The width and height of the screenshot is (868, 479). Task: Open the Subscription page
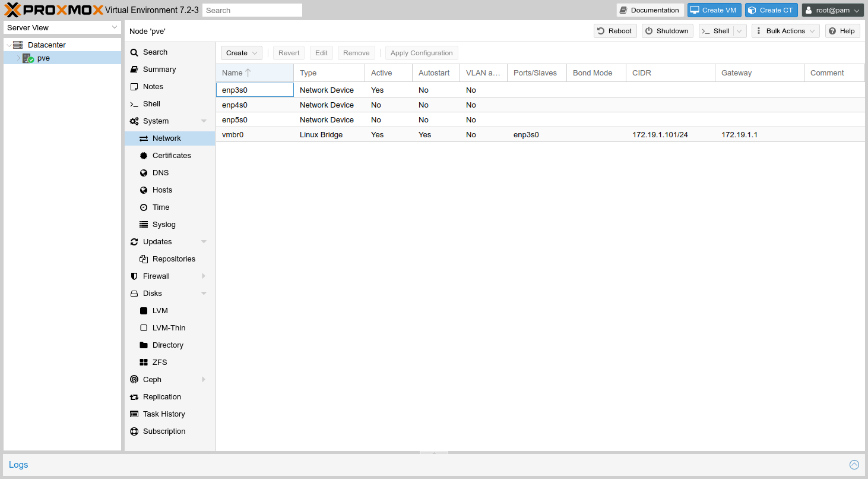pyautogui.click(x=164, y=431)
